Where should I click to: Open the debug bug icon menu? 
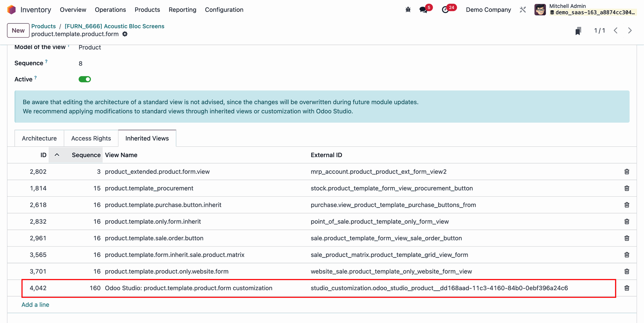coord(408,10)
